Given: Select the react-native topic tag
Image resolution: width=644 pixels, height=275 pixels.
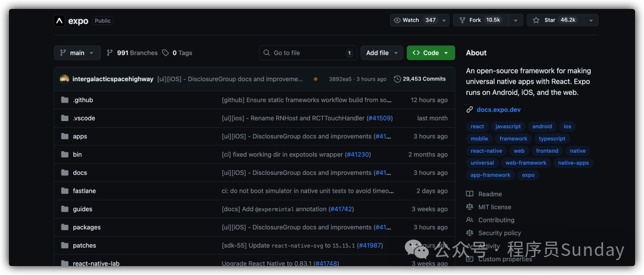Looking at the screenshot, I should [x=486, y=151].
